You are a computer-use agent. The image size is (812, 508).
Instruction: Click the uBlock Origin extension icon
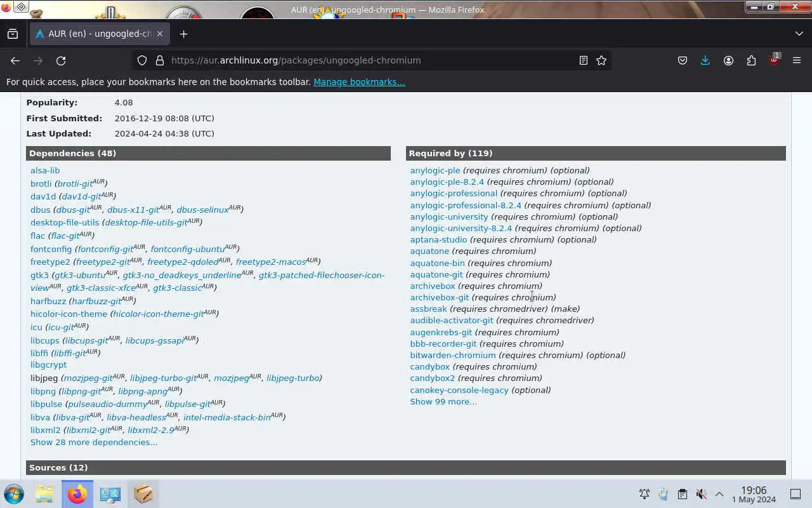pos(774,60)
